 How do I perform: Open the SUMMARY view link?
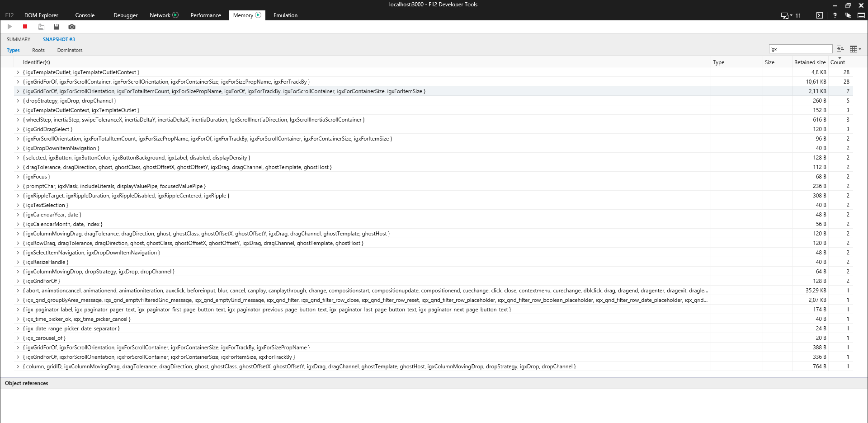[18, 39]
